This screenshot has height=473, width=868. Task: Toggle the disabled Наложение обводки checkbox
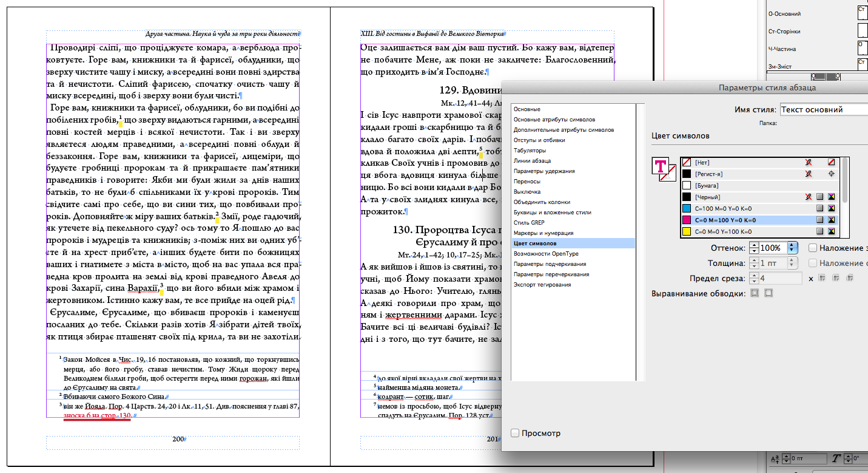(x=812, y=263)
